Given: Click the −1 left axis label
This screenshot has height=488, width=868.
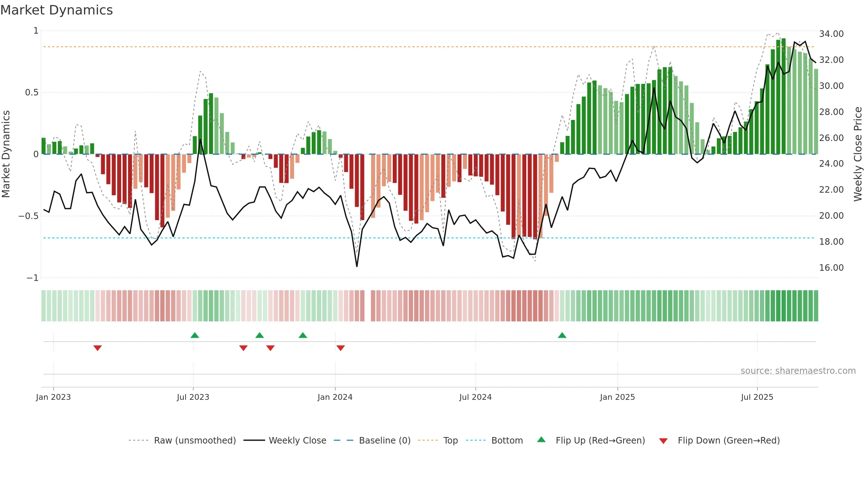Looking at the screenshot, I should (33, 278).
